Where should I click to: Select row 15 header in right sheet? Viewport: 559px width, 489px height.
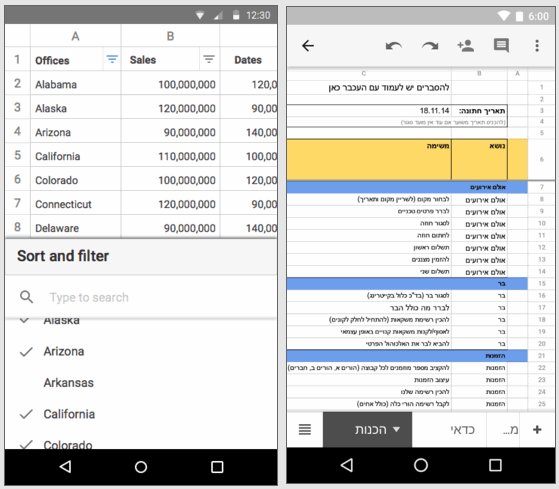tap(542, 283)
